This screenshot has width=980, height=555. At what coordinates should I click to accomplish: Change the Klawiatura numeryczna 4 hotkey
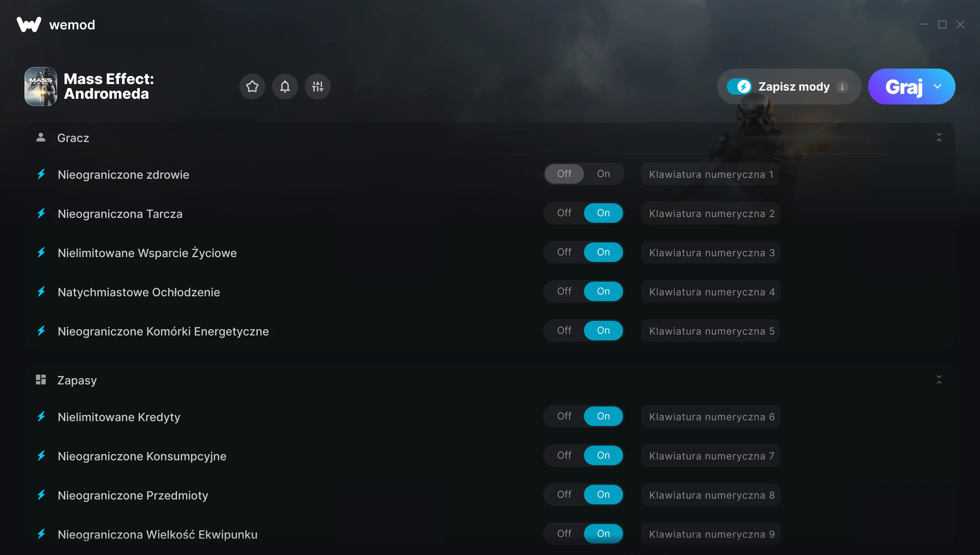tap(711, 292)
